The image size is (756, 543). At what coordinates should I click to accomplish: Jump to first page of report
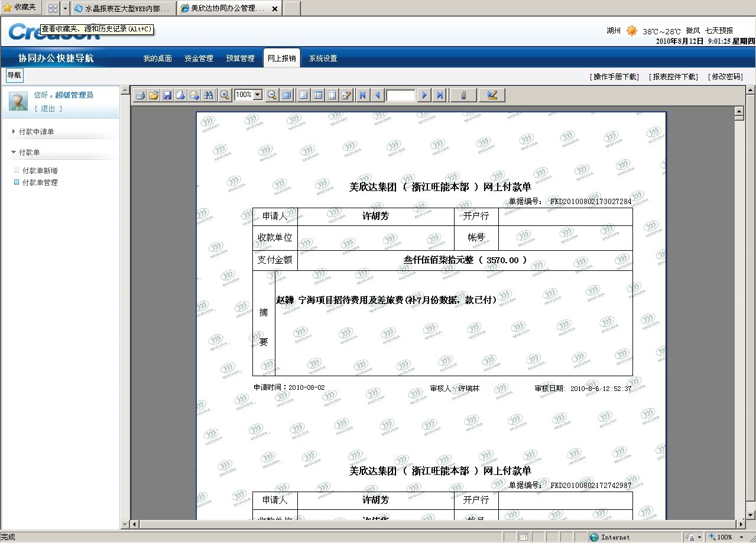pos(363,95)
